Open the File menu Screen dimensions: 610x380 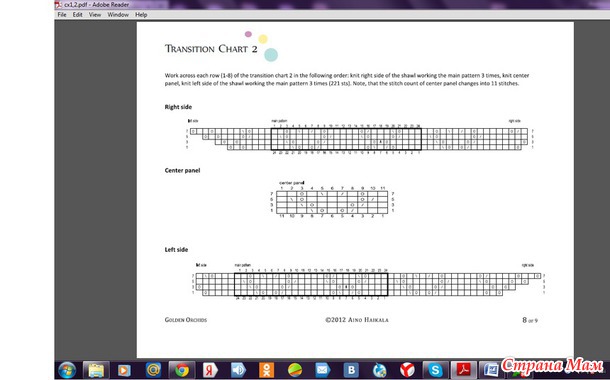coord(61,15)
